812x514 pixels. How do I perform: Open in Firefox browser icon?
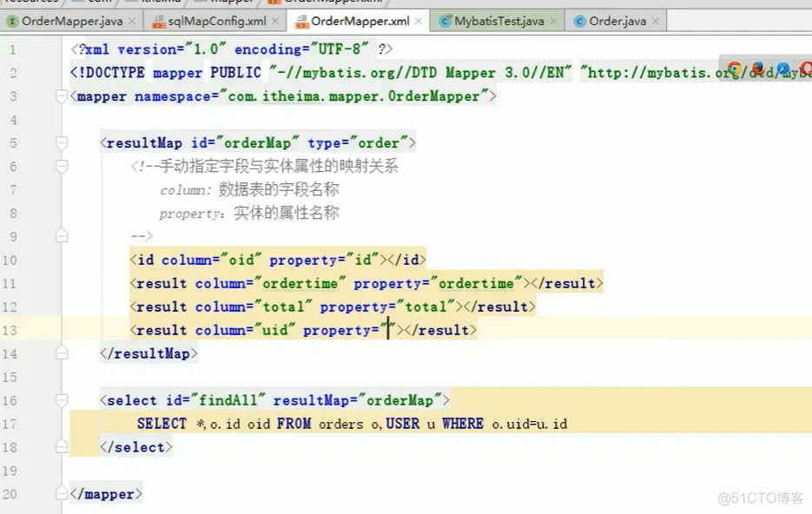click(x=759, y=69)
